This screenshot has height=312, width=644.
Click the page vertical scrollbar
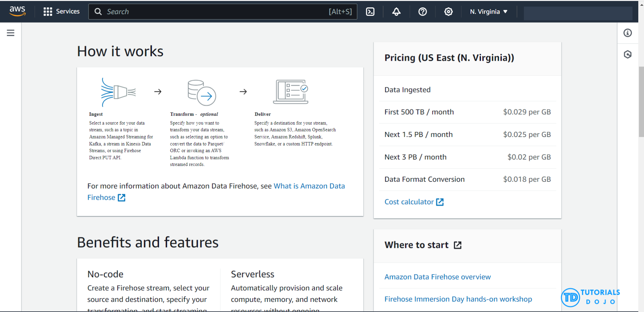pos(641,102)
